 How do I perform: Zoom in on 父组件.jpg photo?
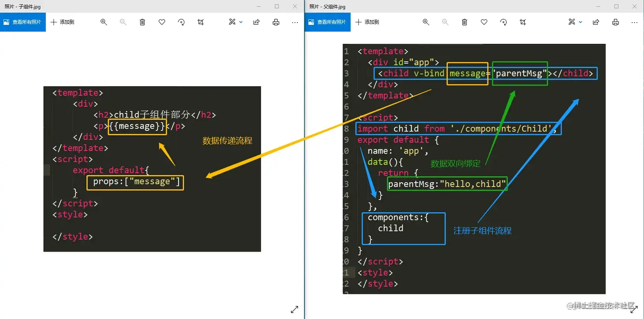tap(425, 22)
